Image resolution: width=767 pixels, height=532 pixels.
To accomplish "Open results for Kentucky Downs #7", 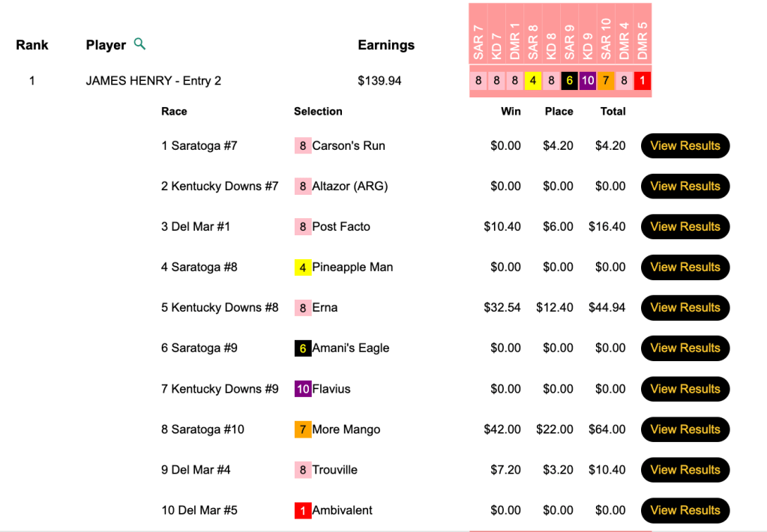I will coord(685,187).
